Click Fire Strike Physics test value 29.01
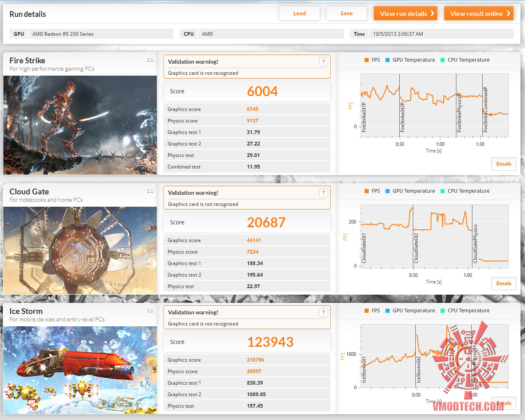The image size is (525, 420). [253, 155]
